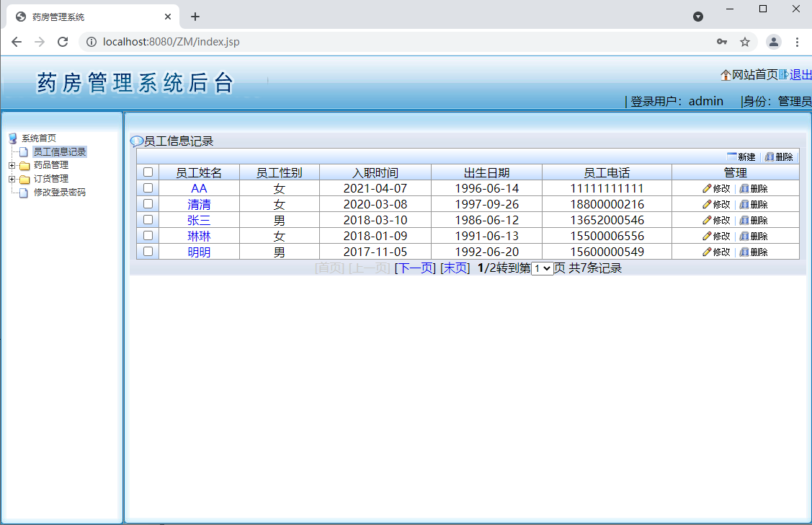Bookmark this page with star icon
Screen dimensions: 812x525
coord(745,42)
